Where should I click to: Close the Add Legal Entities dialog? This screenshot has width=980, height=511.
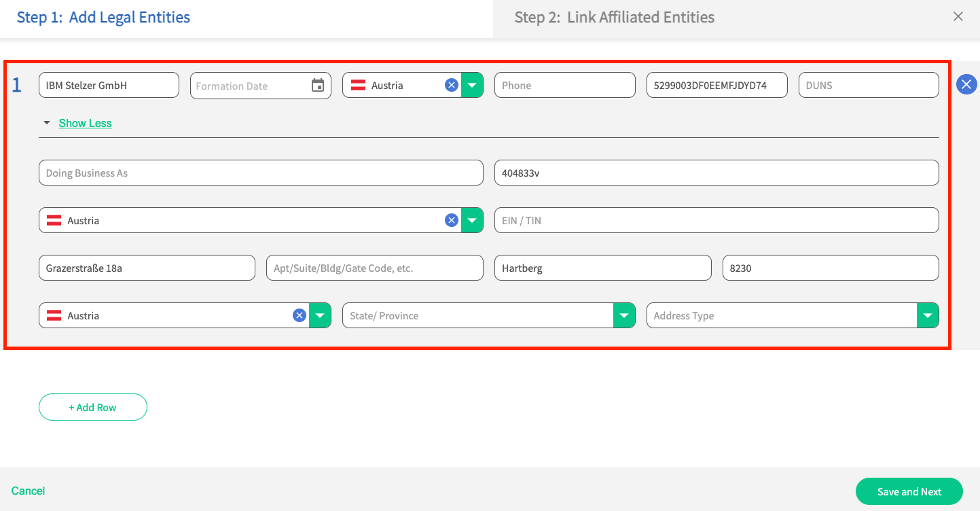point(958,17)
